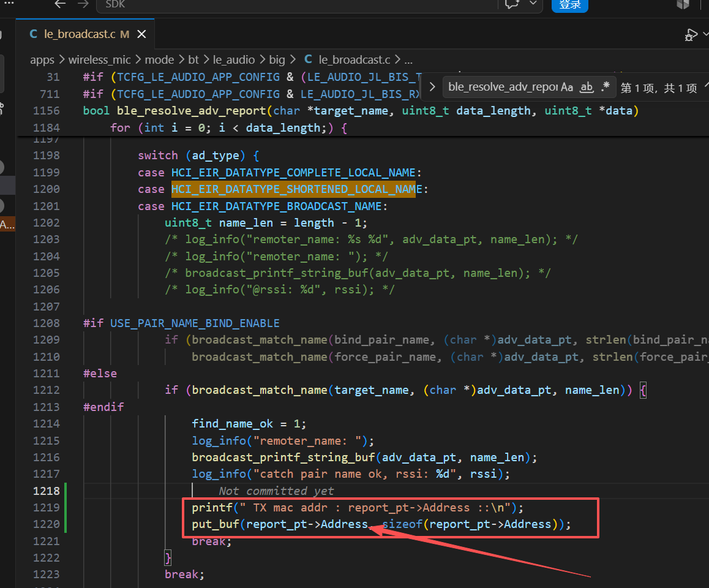The width and height of the screenshot is (709, 588).
Task: Click switch (ad_type) on line 1198
Action: coord(198,156)
